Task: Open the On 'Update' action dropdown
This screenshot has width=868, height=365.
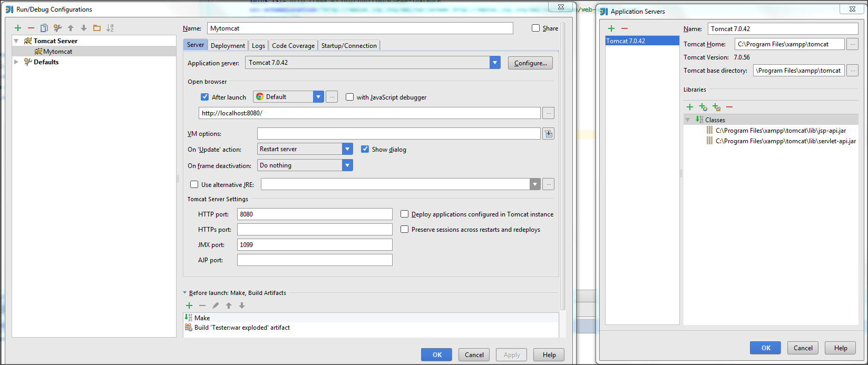Action: point(347,149)
